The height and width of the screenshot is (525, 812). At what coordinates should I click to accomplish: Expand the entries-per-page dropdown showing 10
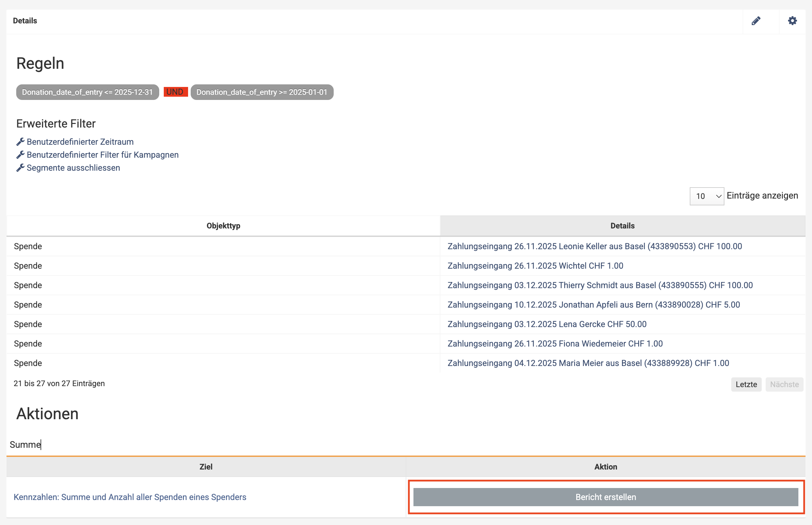706,196
